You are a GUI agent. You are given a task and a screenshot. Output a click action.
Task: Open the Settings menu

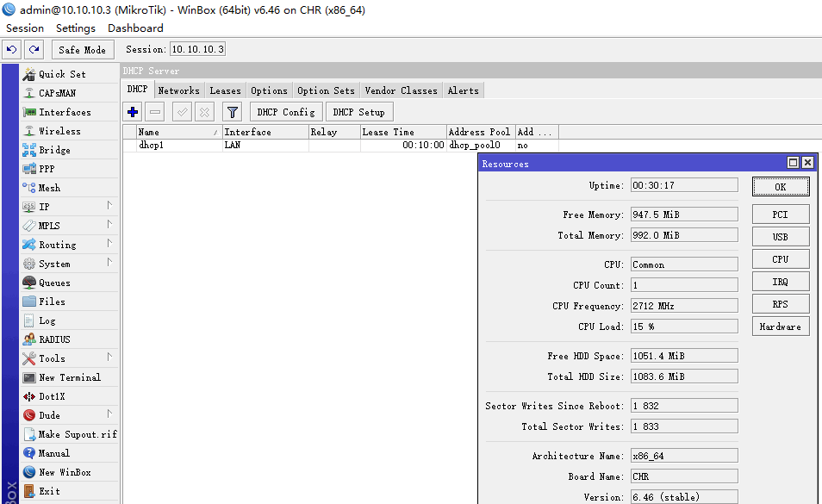click(76, 28)
